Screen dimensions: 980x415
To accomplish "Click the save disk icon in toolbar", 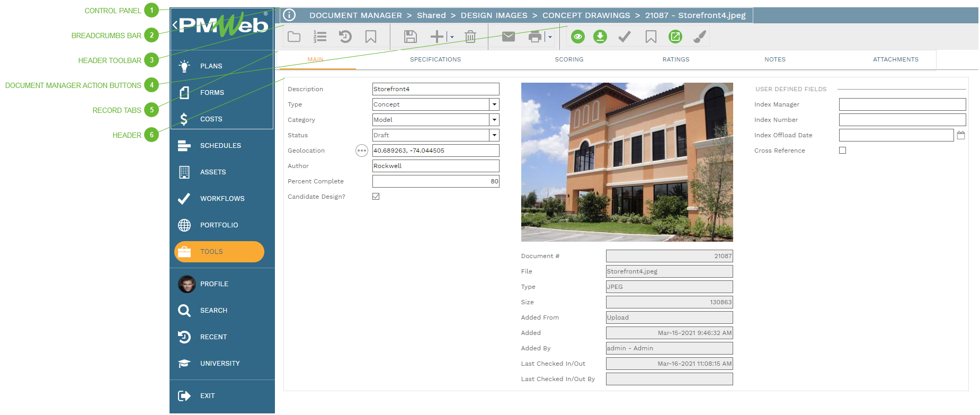I will pos(410,37).
